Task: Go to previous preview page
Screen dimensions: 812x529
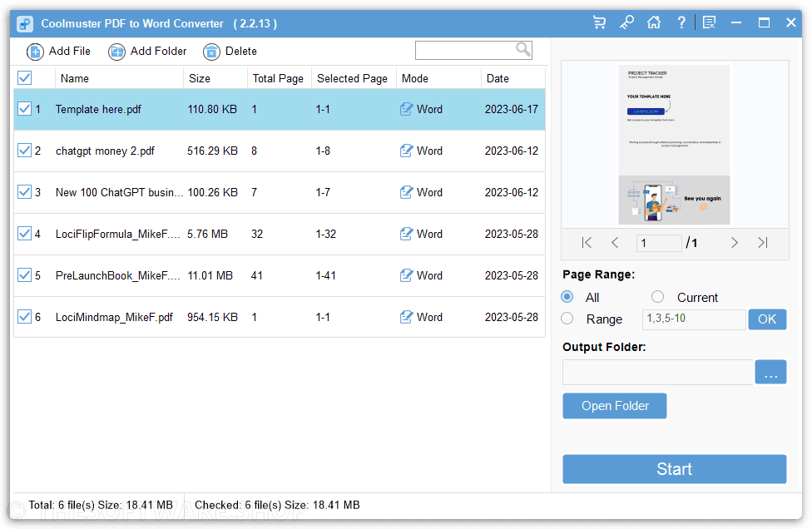Action: (x=615, y=242)
